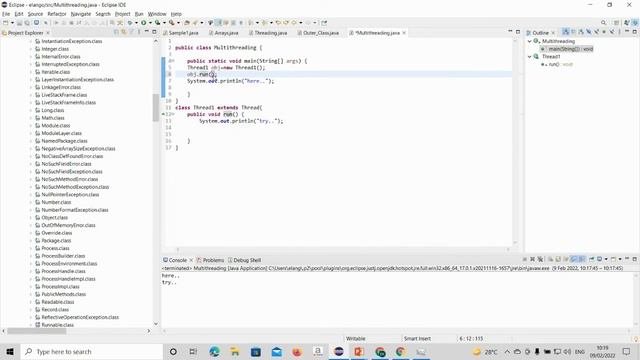
Task: Toggle Scroll Lock in Console toolbar
Action: point(558,259)
